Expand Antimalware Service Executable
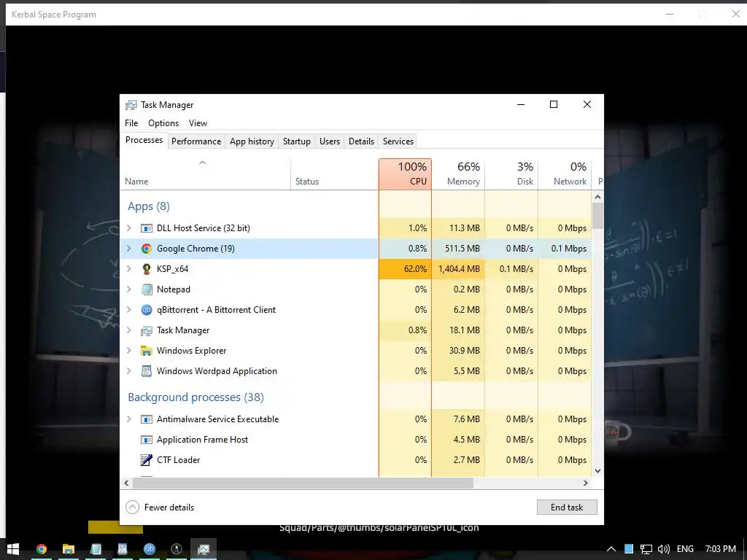This screenshot has width=747, height=560. 129,419
